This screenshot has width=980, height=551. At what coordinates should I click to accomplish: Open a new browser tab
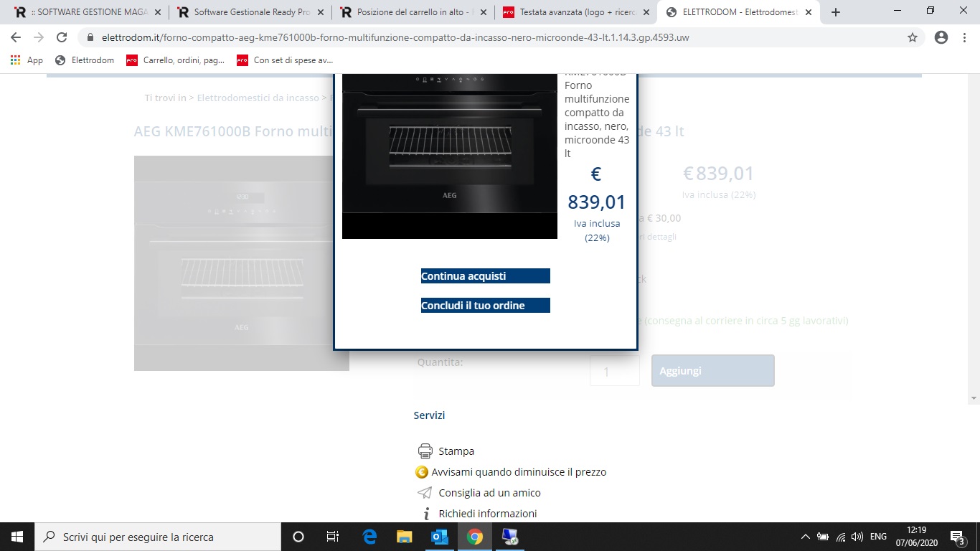(836, 12)
